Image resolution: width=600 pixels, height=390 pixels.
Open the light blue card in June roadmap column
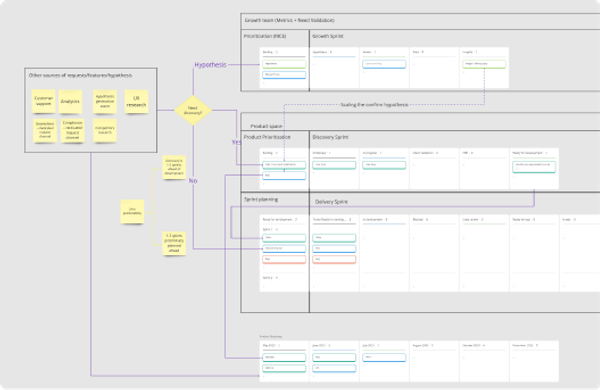(334, 368)
